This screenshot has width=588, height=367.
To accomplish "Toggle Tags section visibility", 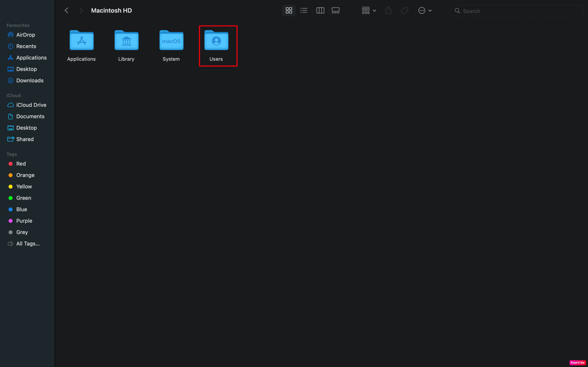I will pos(11,153).
